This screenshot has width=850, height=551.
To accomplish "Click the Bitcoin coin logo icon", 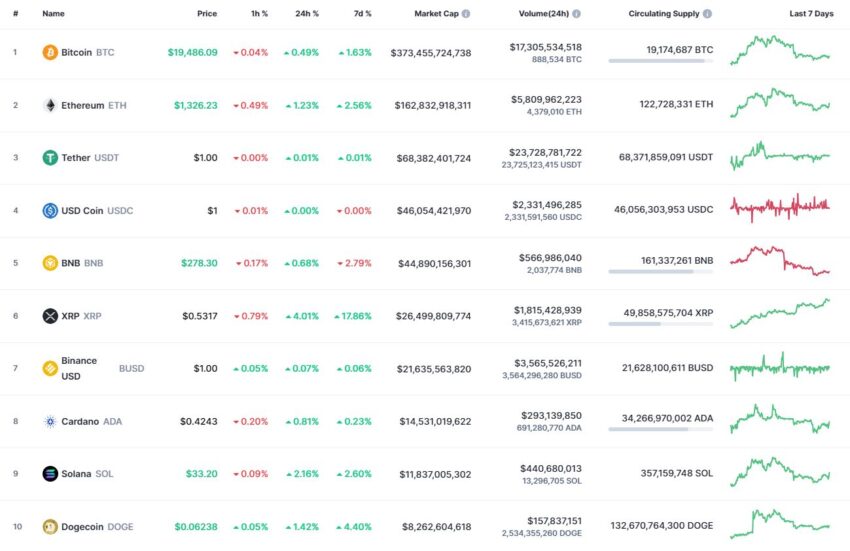I will pos(50,52).
